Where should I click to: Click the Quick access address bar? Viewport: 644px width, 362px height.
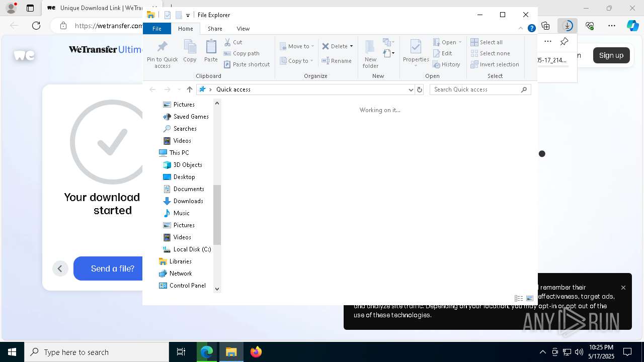tap(305, 89)
